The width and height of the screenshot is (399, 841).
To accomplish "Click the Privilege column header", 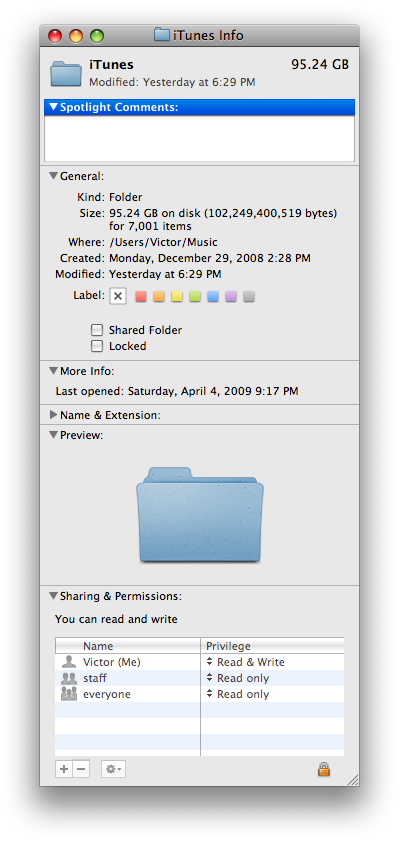I will [272, 646].
